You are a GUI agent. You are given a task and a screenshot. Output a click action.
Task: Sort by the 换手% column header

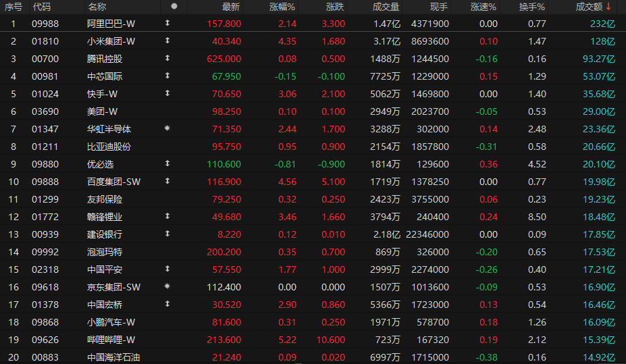coord(531,7)
